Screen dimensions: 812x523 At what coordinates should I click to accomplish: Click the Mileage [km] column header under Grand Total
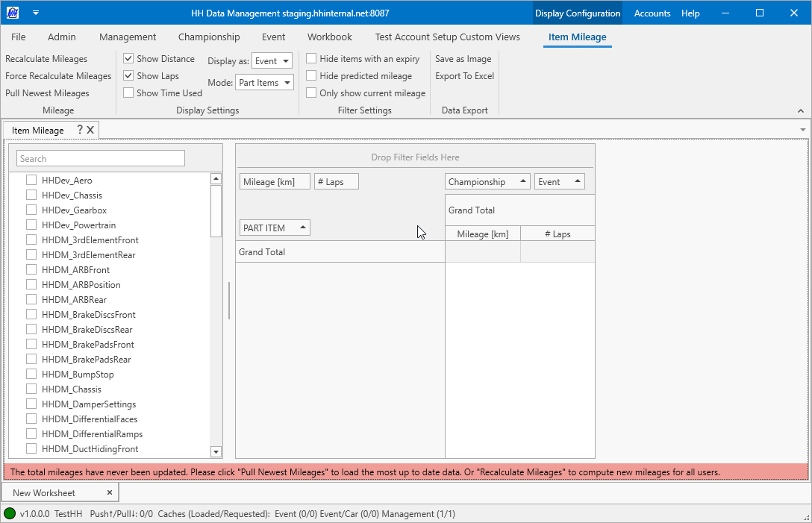click(x=483, y=234)
